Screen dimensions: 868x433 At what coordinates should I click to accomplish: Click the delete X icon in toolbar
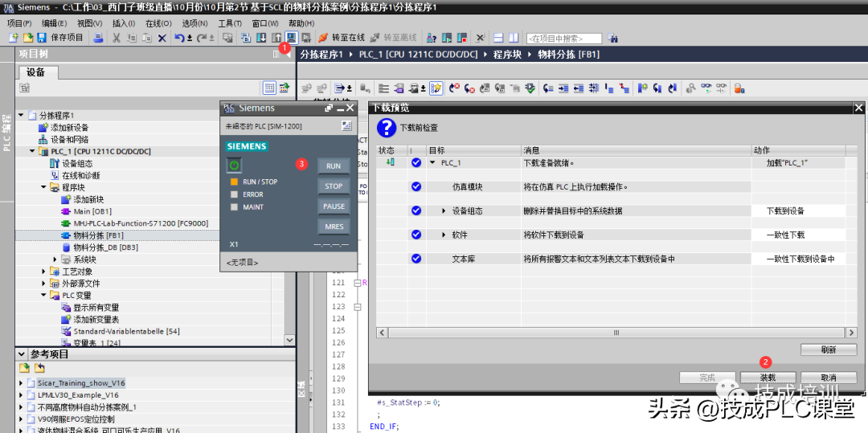(162, 38)
